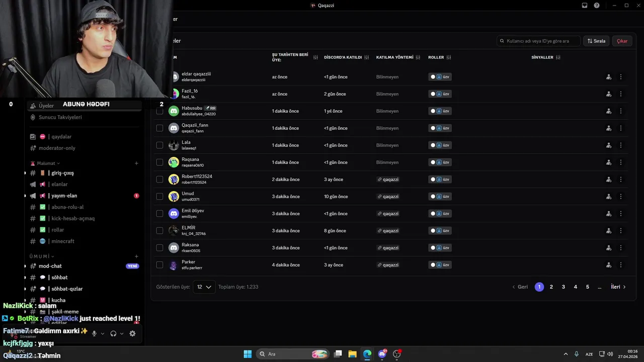
Task: Open filter icon next to Şu Tarihten Beri Üye
Action: (315, 57)
